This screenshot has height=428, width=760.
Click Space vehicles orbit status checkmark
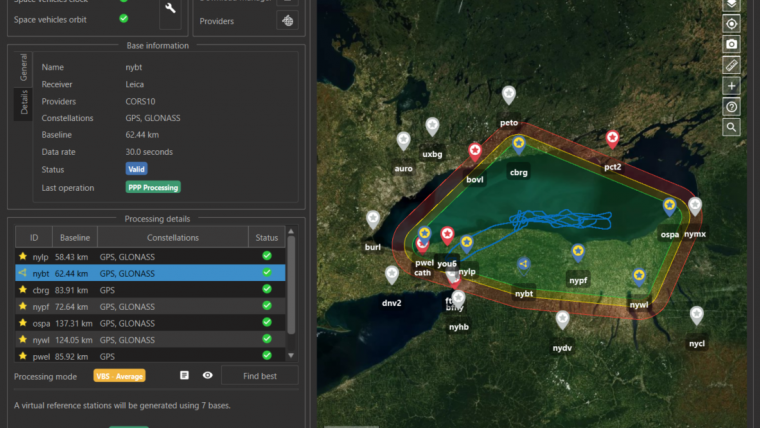[124, 18]
